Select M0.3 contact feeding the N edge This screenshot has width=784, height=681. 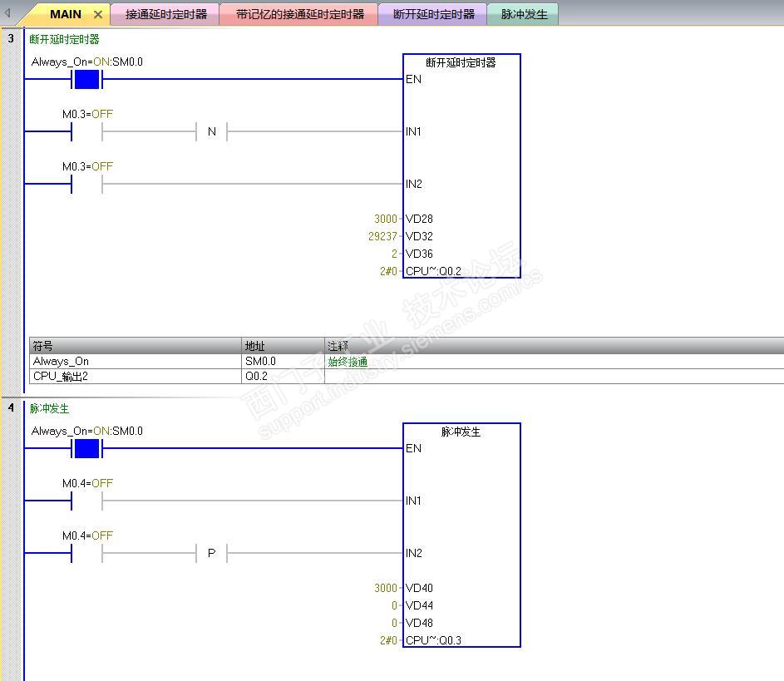(x=86, y=132)
